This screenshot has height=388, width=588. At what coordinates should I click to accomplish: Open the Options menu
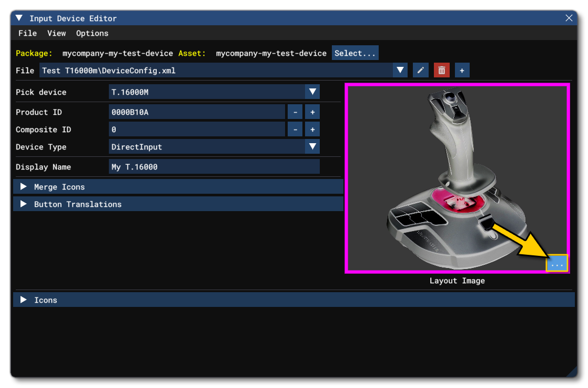point(92,33)
